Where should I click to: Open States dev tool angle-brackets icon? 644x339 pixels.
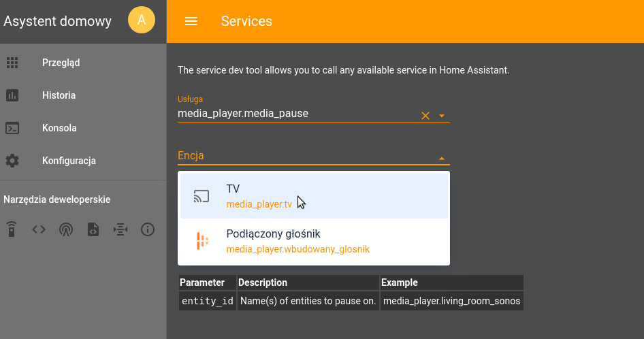pos(39,229)
